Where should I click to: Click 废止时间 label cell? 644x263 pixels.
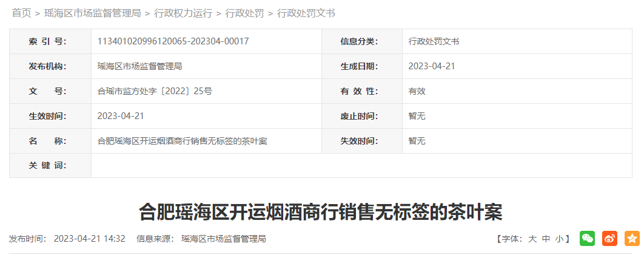pyautogui.click(x=362, y=116)
